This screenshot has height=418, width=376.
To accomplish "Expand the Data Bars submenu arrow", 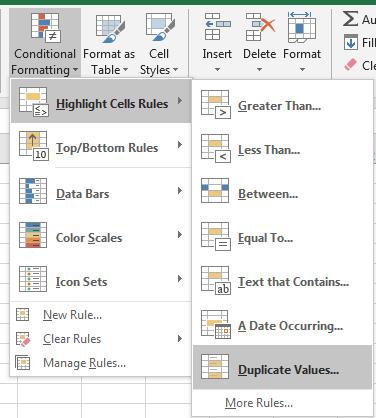I will (180, 190).
